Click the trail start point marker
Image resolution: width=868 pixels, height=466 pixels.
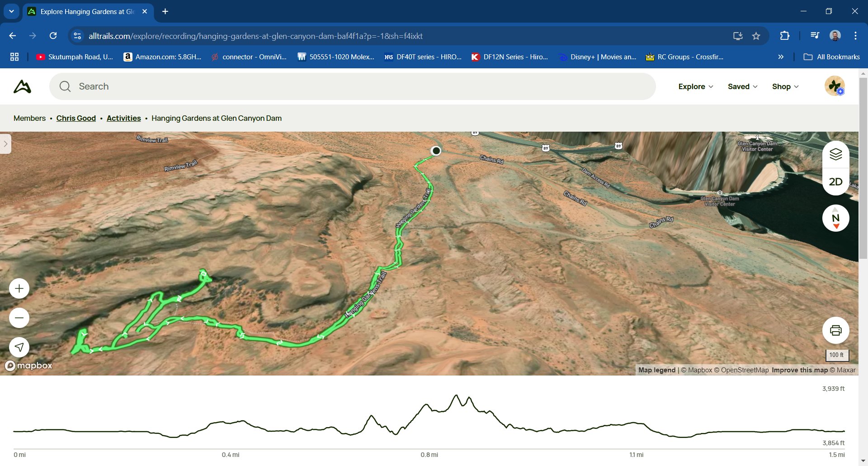point(436,151)
